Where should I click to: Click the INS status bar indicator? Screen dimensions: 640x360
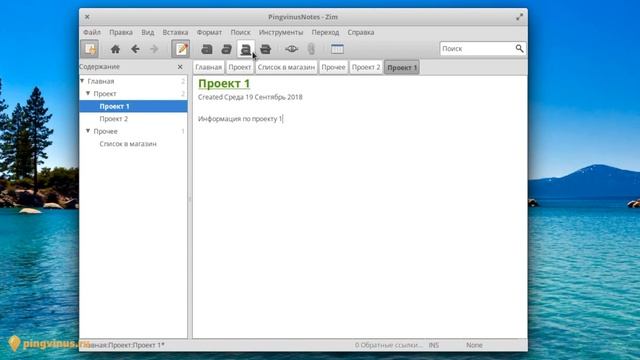point(434,345)
